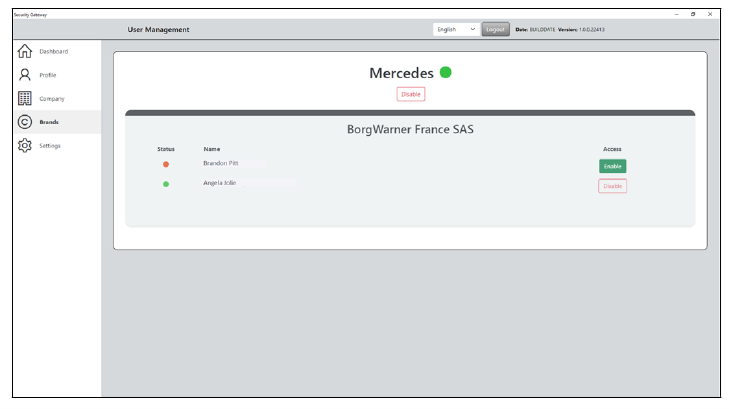Open the English language dropdown
This screenshot has width=729, height=409.
pos(456,29)
